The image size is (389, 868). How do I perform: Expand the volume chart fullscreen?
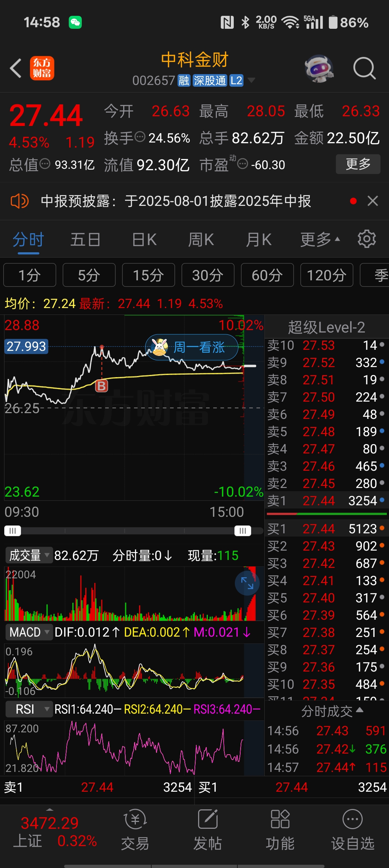(247, 583)
